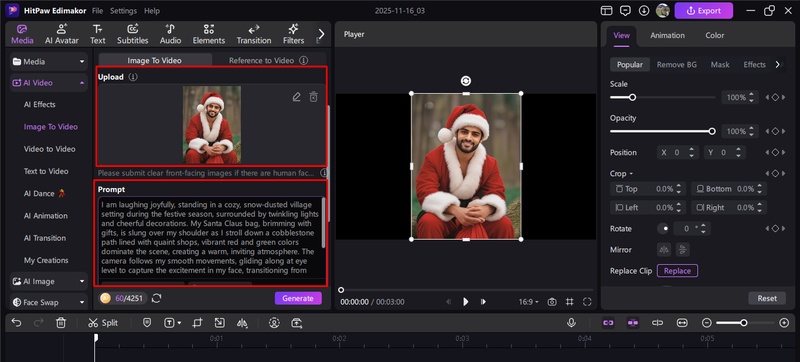This screenshot has height=362, width=800.
Task: Toggle the first purple magnetic link icon
Action: pos(608,323)
